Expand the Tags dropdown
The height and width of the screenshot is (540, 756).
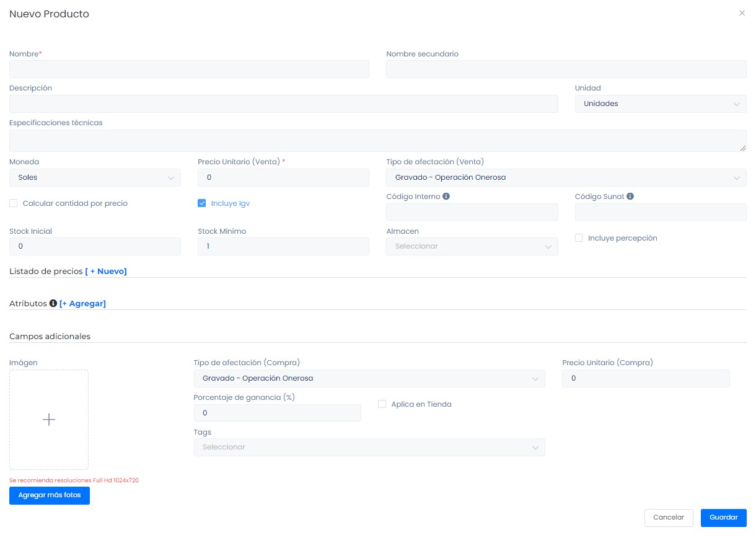click(369, 447)
